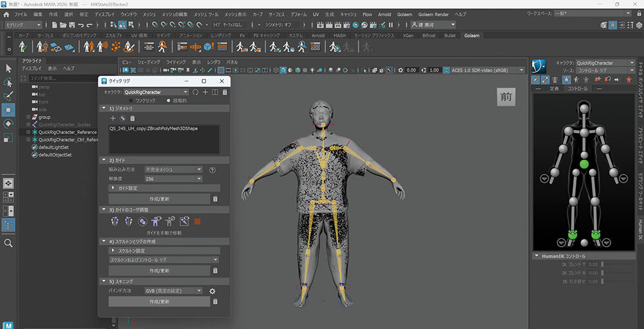
Task: Click the search magnifier icon in left toolbox
Action: (x=8, y=243)
